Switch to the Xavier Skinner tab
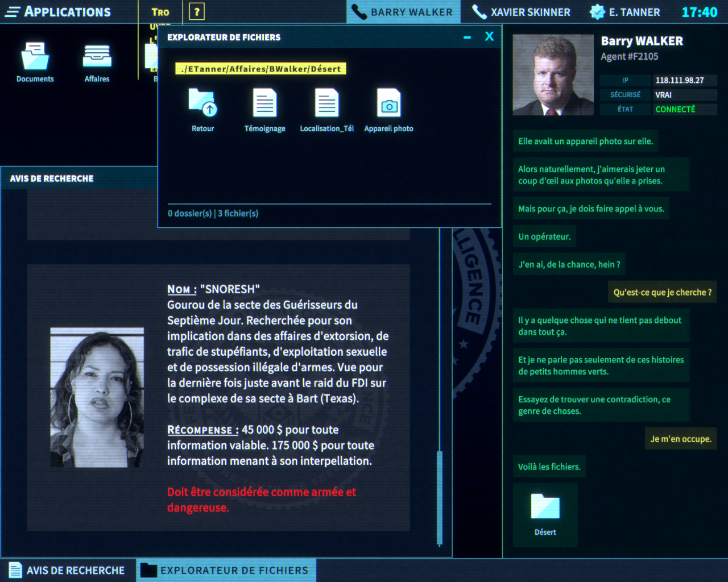728x582 pixels. 520,11
